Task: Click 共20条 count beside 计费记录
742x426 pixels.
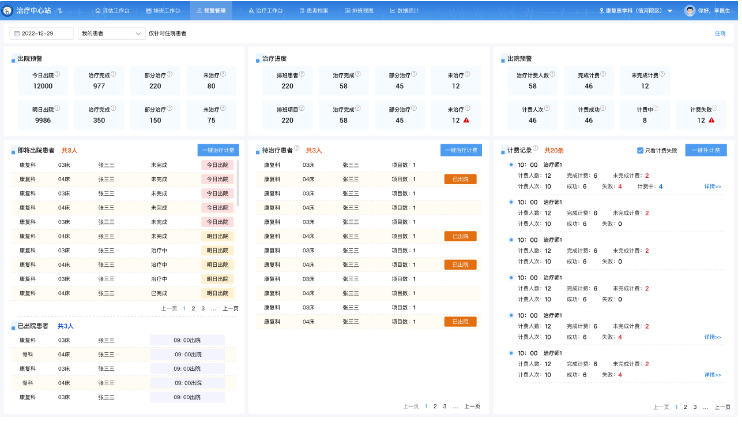Action: coord(554,151)
